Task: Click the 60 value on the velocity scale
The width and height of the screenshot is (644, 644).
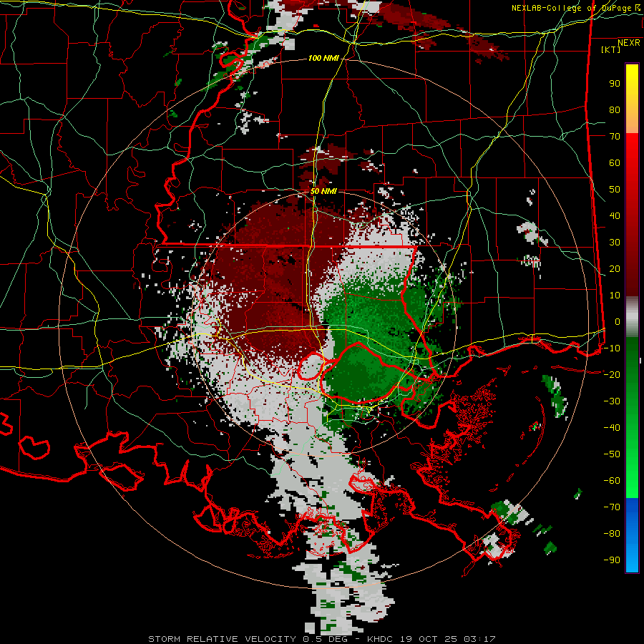Action: [615, 163]
